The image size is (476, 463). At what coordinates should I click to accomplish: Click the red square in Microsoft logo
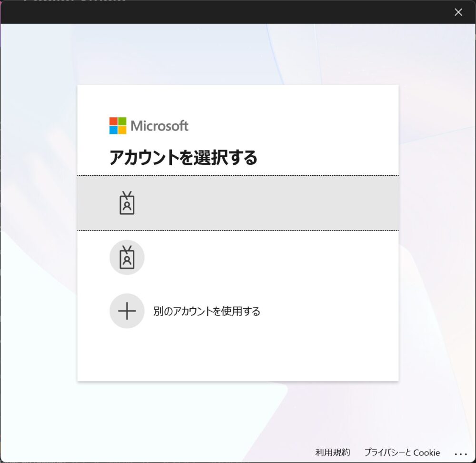pos(113,121)
